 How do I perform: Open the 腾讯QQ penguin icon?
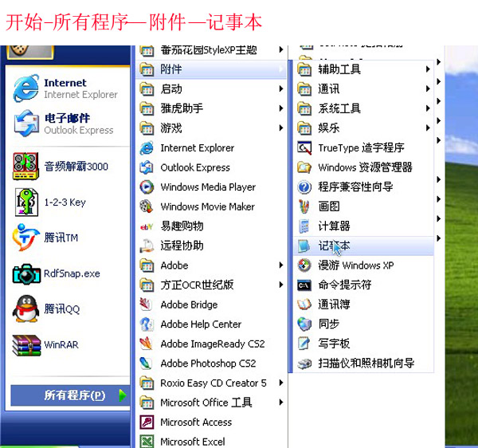click(x=26, y=308)
